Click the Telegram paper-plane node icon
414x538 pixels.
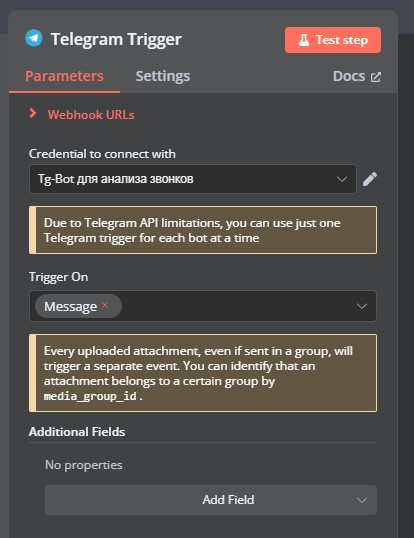click(34, 38)
